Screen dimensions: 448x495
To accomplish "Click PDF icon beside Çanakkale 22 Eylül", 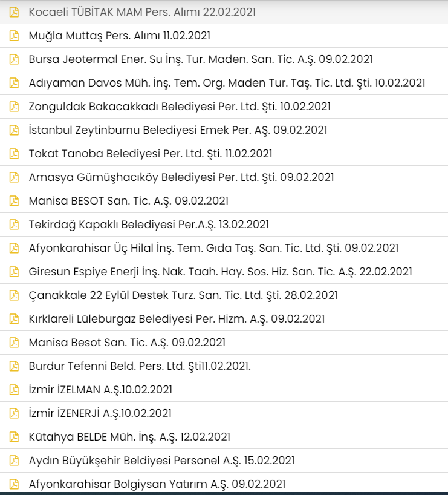I will click(x=14, y=295).
